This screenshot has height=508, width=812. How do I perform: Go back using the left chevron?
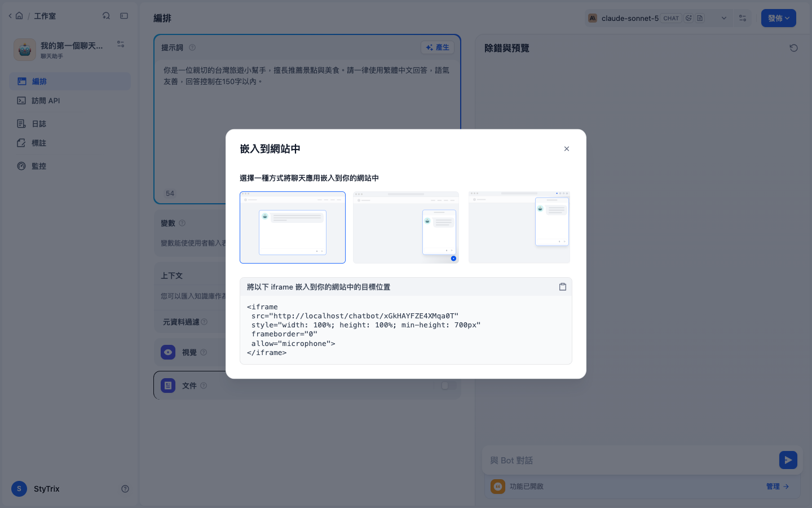click(10, 16)
